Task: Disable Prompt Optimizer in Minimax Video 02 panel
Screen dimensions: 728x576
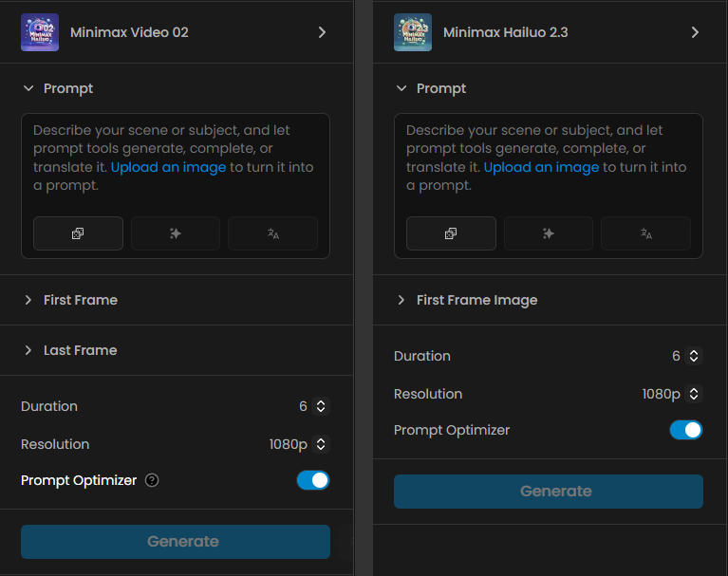Action: (x=313, y=480)
